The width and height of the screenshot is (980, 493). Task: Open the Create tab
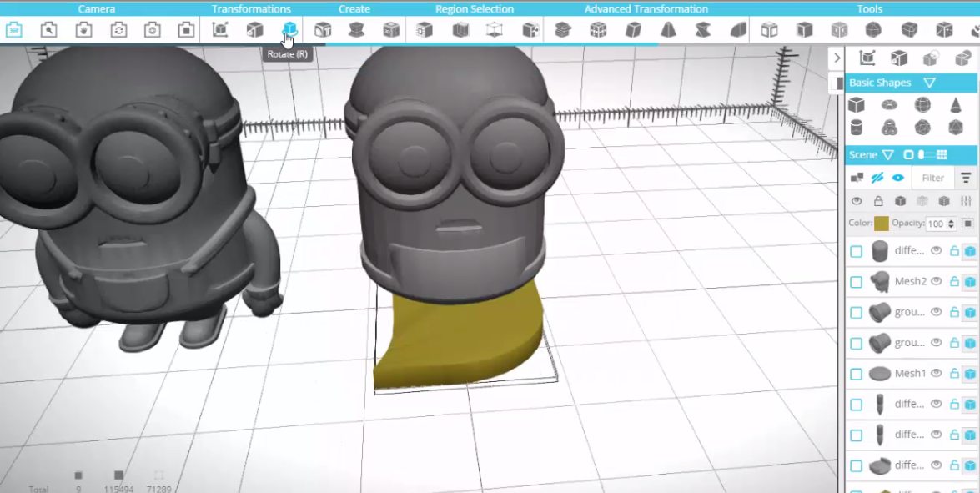coord(354,8)
